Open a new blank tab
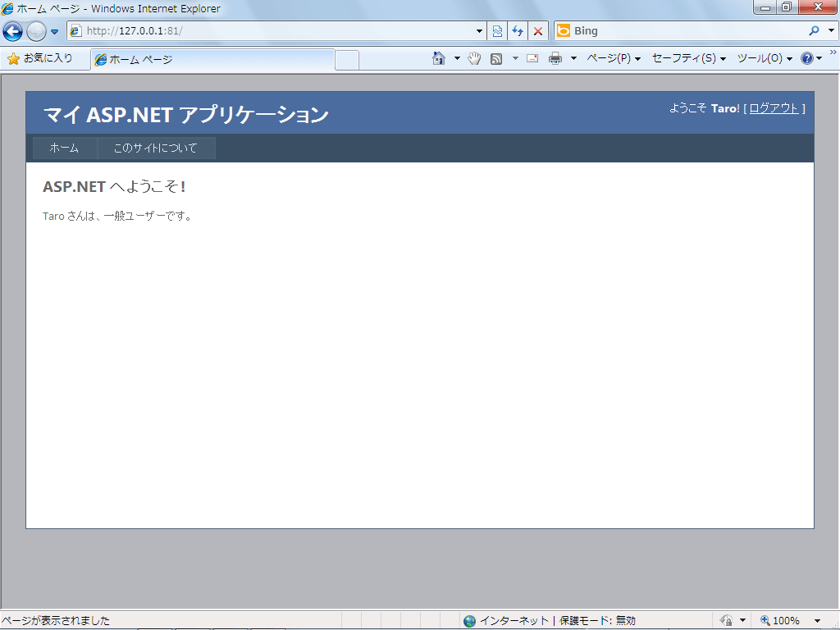The image size is (840, 630). coord(347,60)
